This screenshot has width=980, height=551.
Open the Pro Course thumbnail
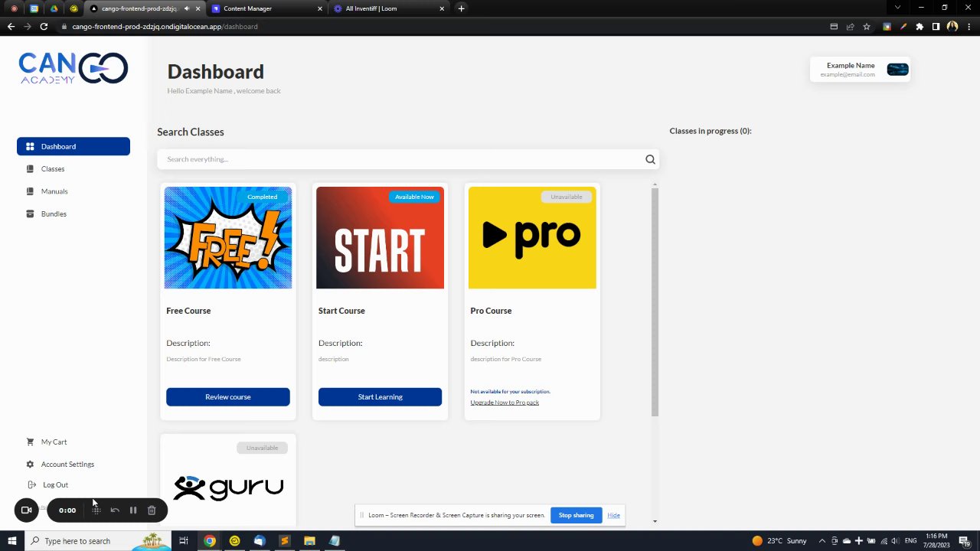tap(532, 237)
